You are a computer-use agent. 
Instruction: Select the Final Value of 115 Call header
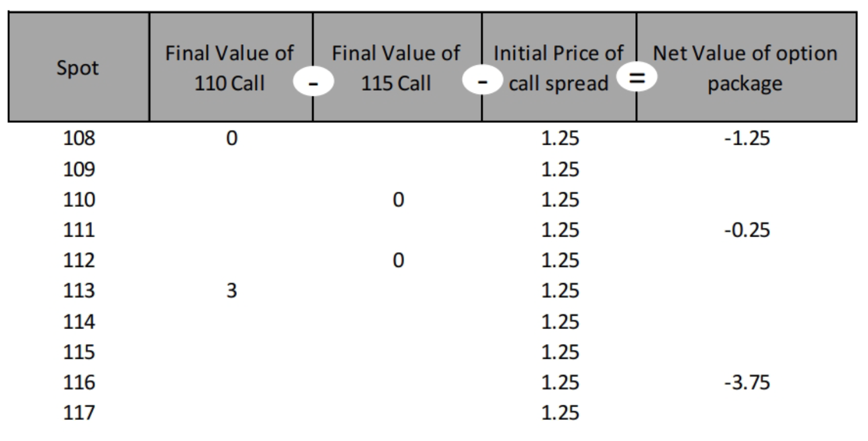coord(396,69)
